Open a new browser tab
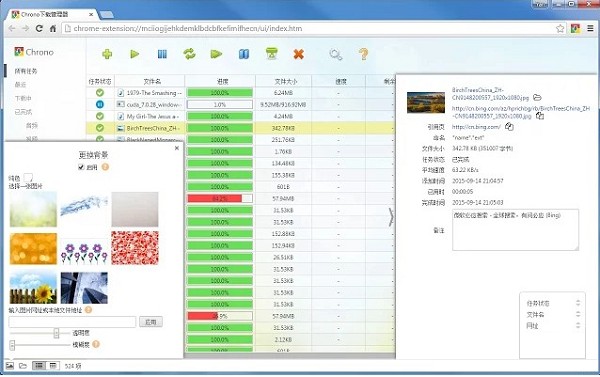Screen dimensions: 600x377 (x=106, y=15)
